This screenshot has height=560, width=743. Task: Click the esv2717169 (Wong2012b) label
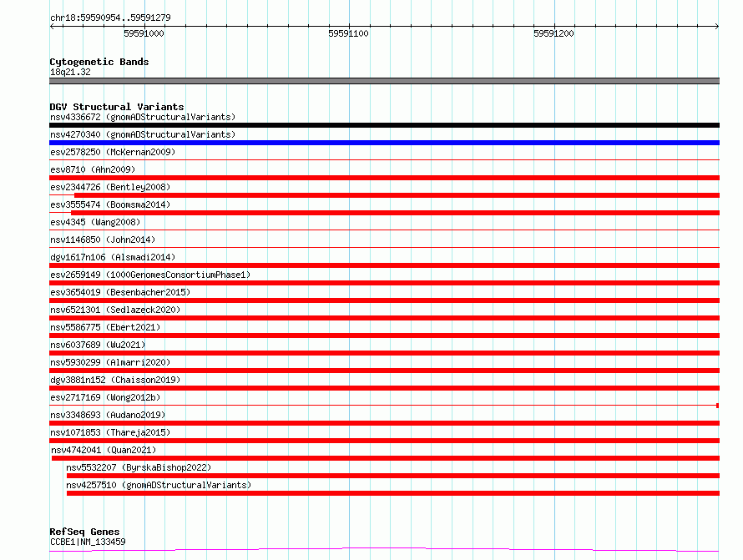coord(105,397)
